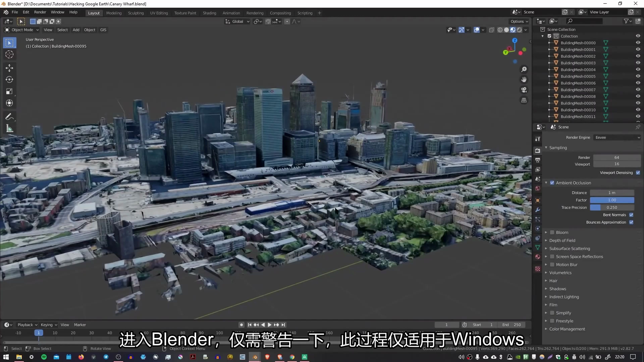The height and width of the screenshot is (362, 644).
Task: Click the GIS menu item
Action: click(103, 30)
